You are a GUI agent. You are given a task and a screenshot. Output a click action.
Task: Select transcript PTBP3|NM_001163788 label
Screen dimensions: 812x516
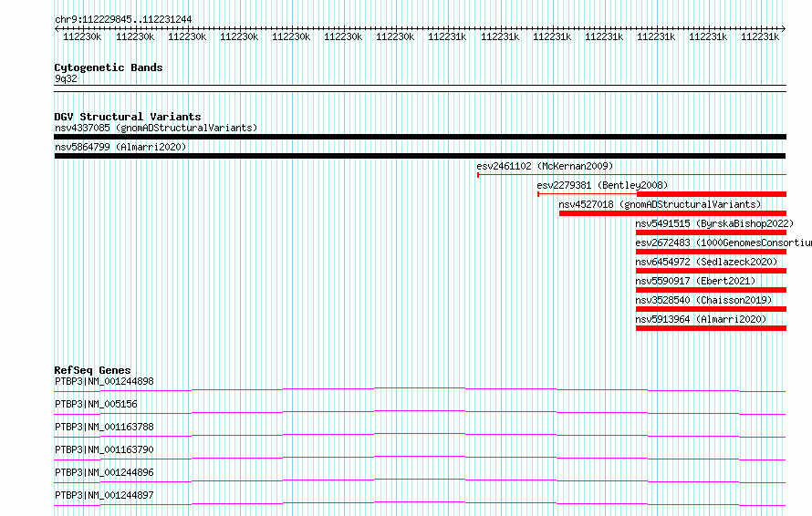click(x=104, y=427)
